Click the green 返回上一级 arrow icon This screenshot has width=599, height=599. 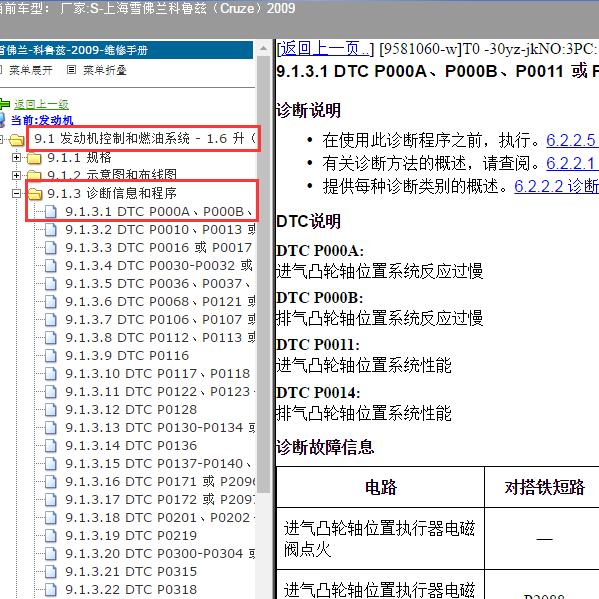[x=5, y=104]
